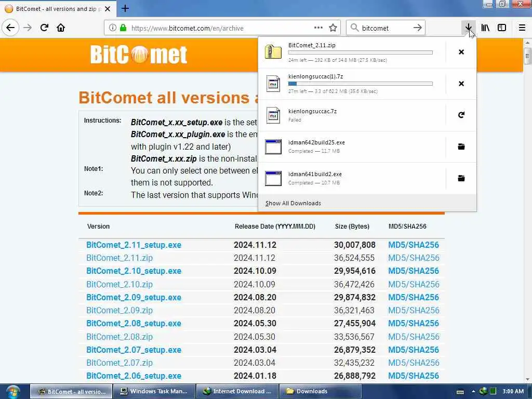
Task: Click the kienlongsuccac(1).7z progress bar
Action: click(361, 84)
